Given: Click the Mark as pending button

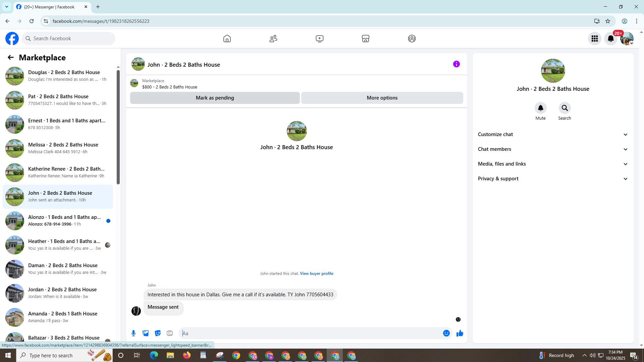Looking at the screenshot, I should [215, 98].
